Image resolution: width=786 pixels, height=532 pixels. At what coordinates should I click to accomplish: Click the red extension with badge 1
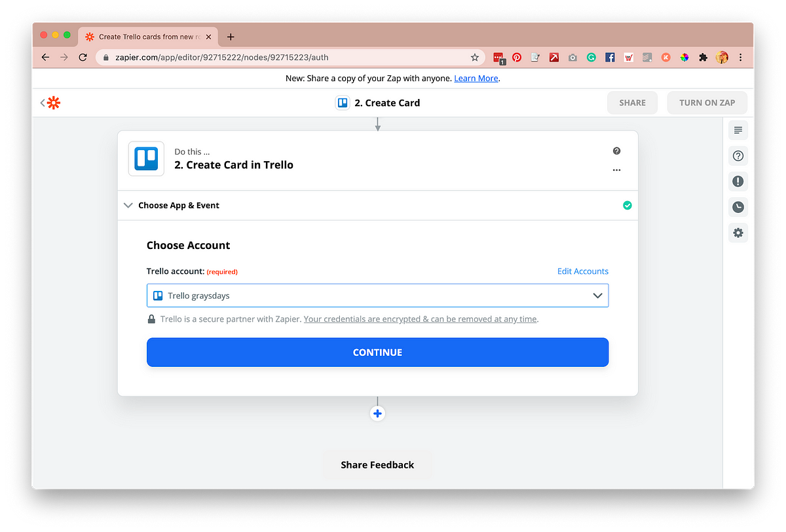(x=499, y=58)
